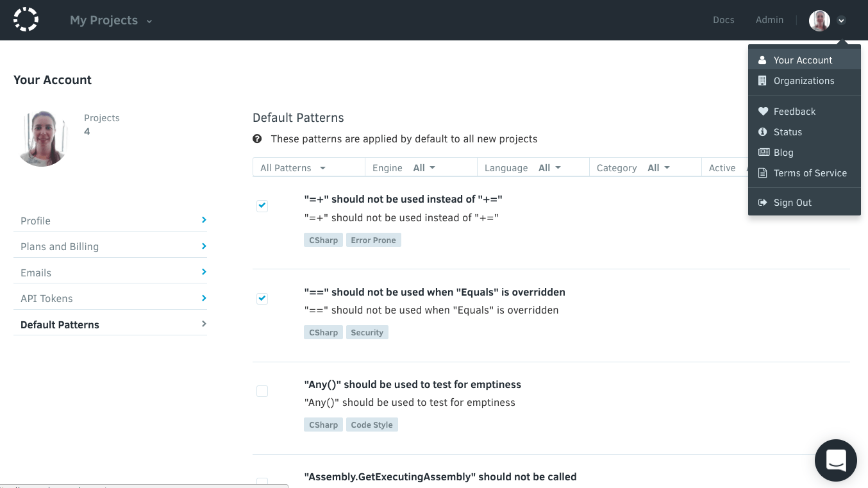The width and height of the screenshot is (868, 488).
Task: Open the API Tokens settings section
Action: point(110,298)
